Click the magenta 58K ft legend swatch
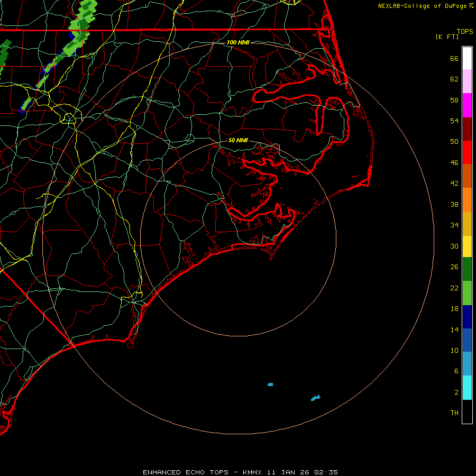 coord(467,105)
